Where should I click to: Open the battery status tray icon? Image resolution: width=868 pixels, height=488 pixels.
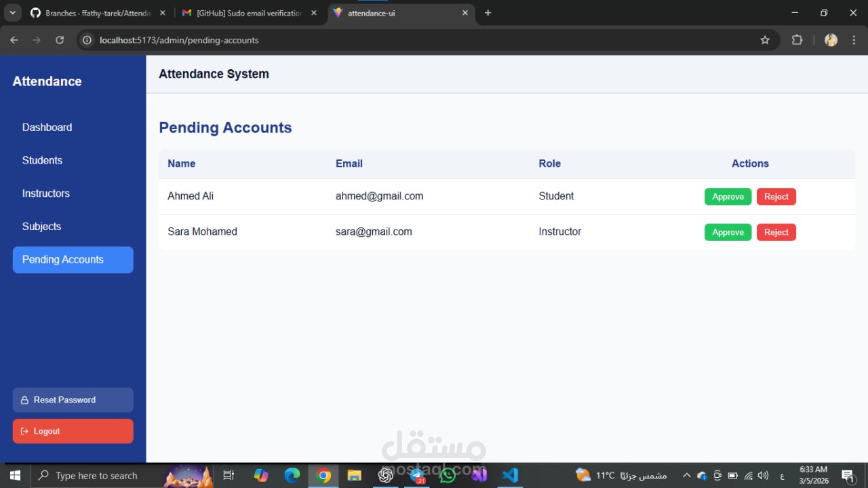733,476
